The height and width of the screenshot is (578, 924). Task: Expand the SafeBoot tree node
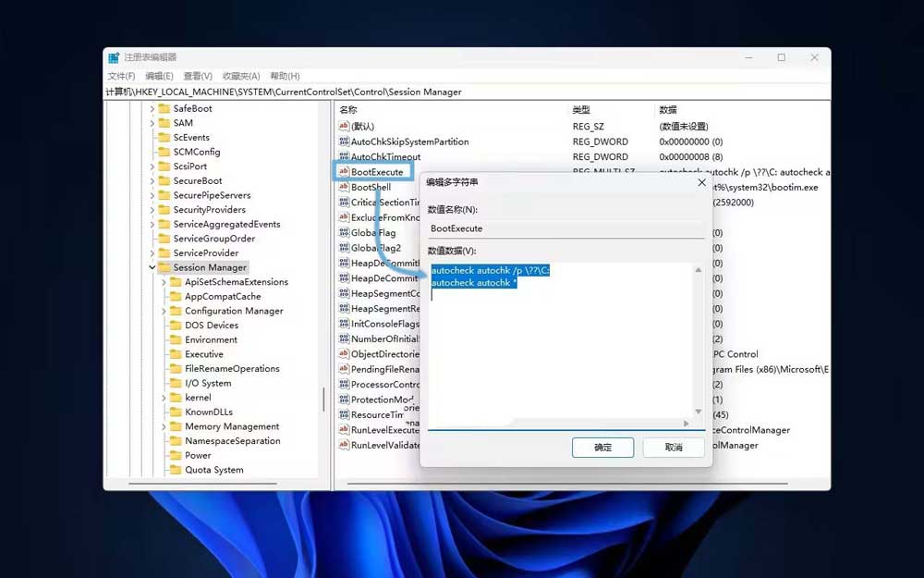(152, 108)
